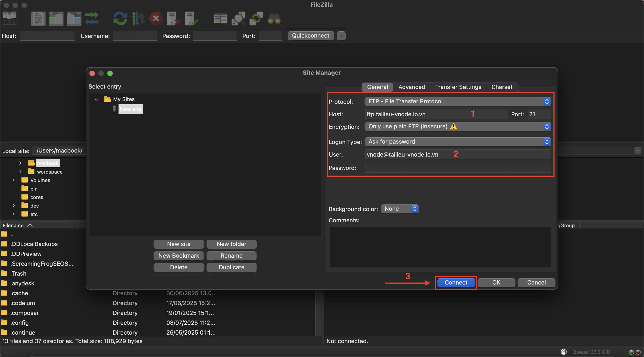The image size is (644, 357).
Task: Toggle directory comparison magnifier icon
Action: point(238,19)
